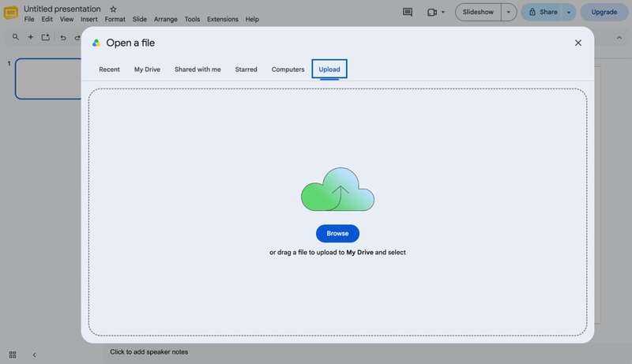The height and width of the screenshot is (364, 632).
Task: Click the Google Slides home icon
Action: point(11,13)
